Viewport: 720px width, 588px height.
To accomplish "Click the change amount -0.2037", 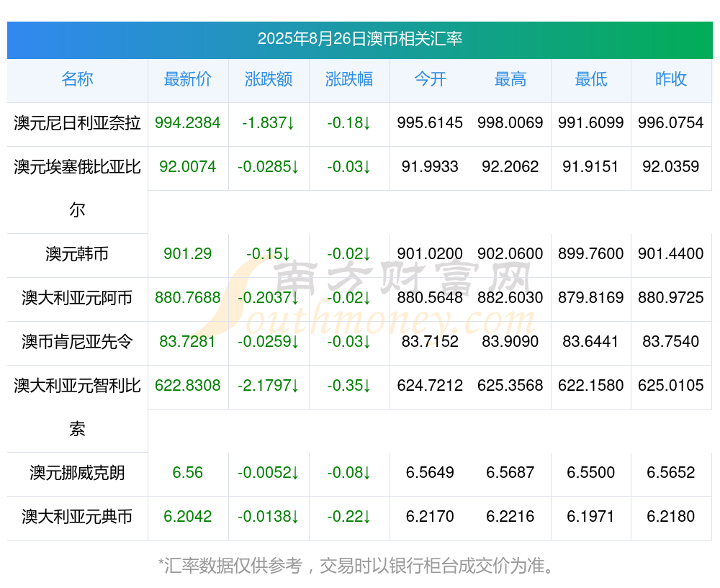I will click(x=269, y=298).
